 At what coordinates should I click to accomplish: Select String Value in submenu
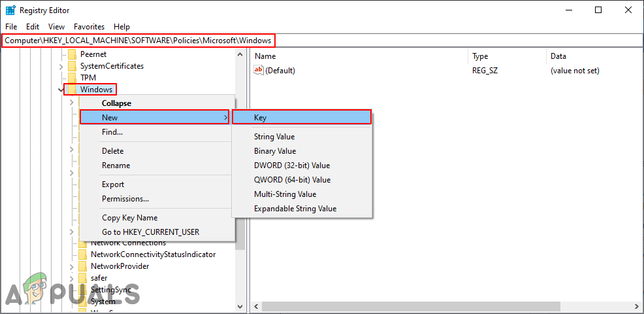coord(302,137)
